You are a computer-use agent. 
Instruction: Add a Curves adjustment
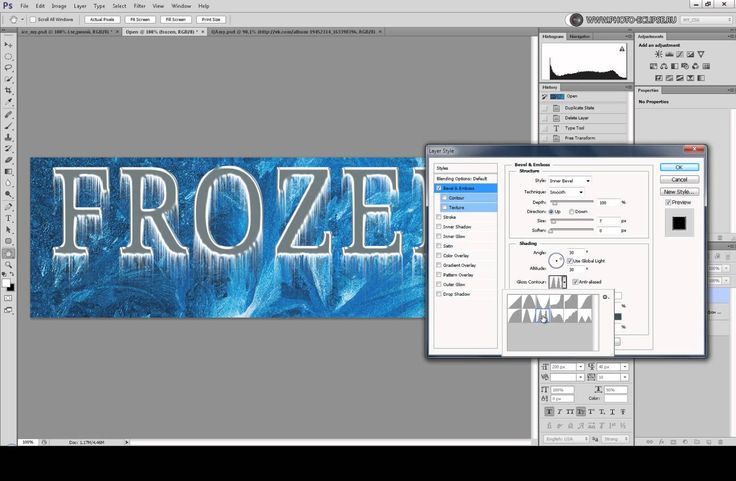[680, 54]
